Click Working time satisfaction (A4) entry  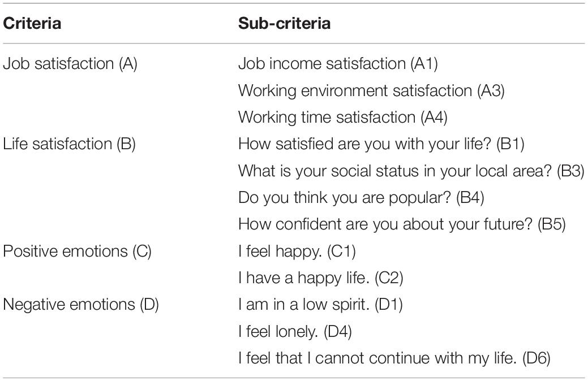click(343, 117)
